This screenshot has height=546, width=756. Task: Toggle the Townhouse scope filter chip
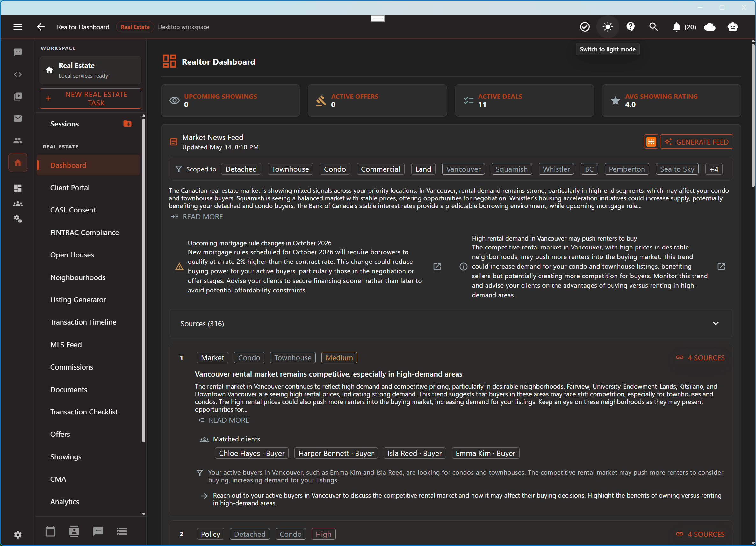click(x=290, y=169)
